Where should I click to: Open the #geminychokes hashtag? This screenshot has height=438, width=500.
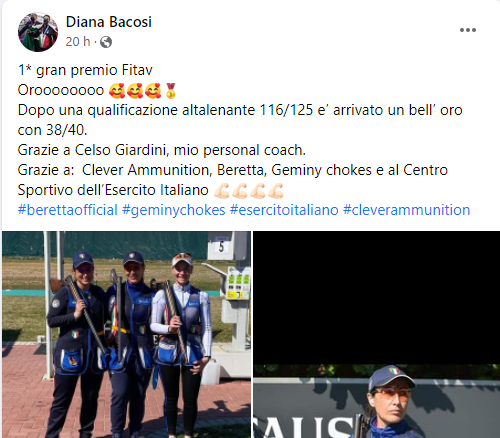click(174, 210)
